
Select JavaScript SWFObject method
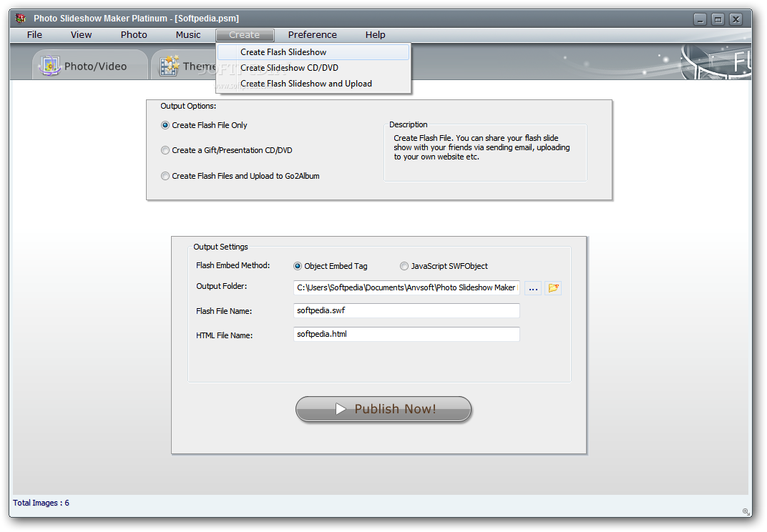(444, 266)
